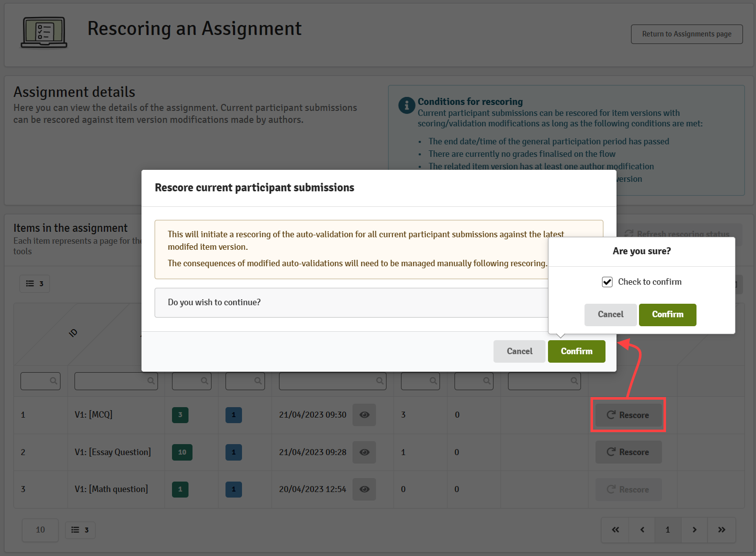Click the ID column filter field
The height and width of the screenshot is (556, 756).
(40, 381)
